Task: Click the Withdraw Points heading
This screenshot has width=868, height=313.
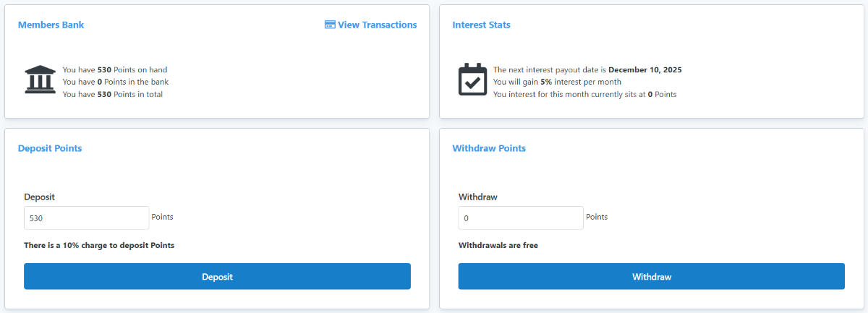Action: 489,148
